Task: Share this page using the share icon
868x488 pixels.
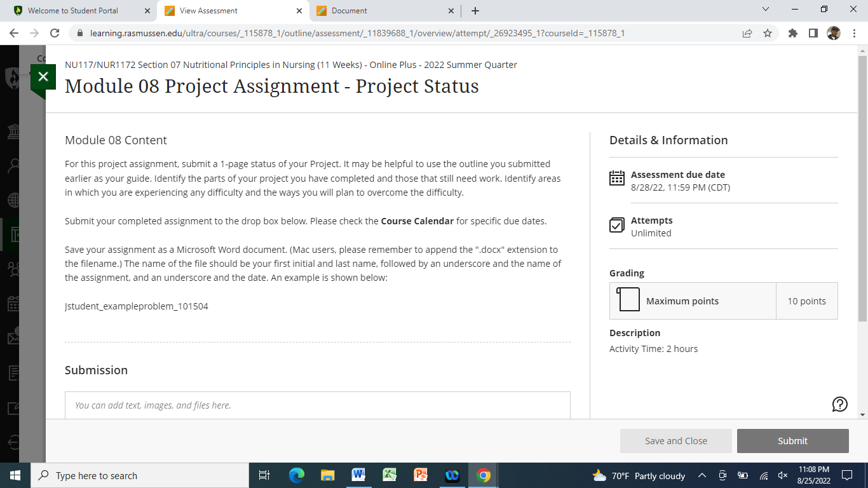Action: point(747,33)
